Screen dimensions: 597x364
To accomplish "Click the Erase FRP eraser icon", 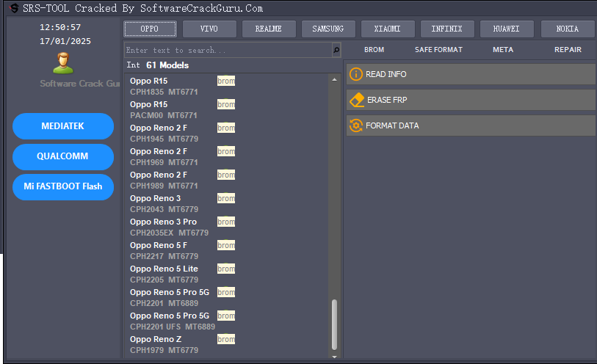I will click(x=357, y=100).
